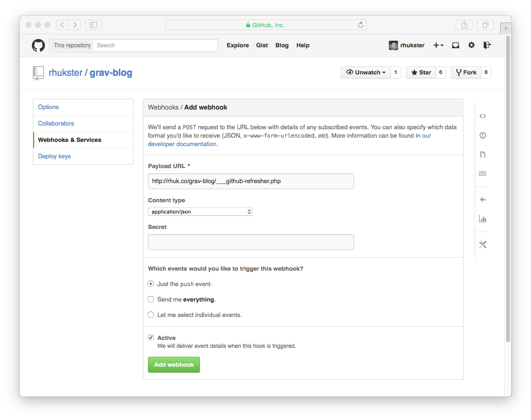Go to Help in top navigation
This screenshot has width=531, height=420.
click(303, 45)
